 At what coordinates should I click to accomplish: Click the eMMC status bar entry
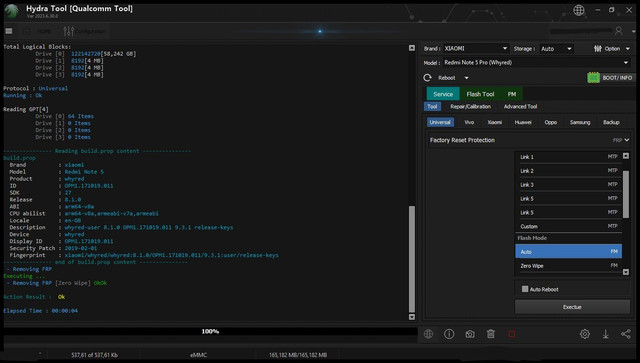coord(198,355)
